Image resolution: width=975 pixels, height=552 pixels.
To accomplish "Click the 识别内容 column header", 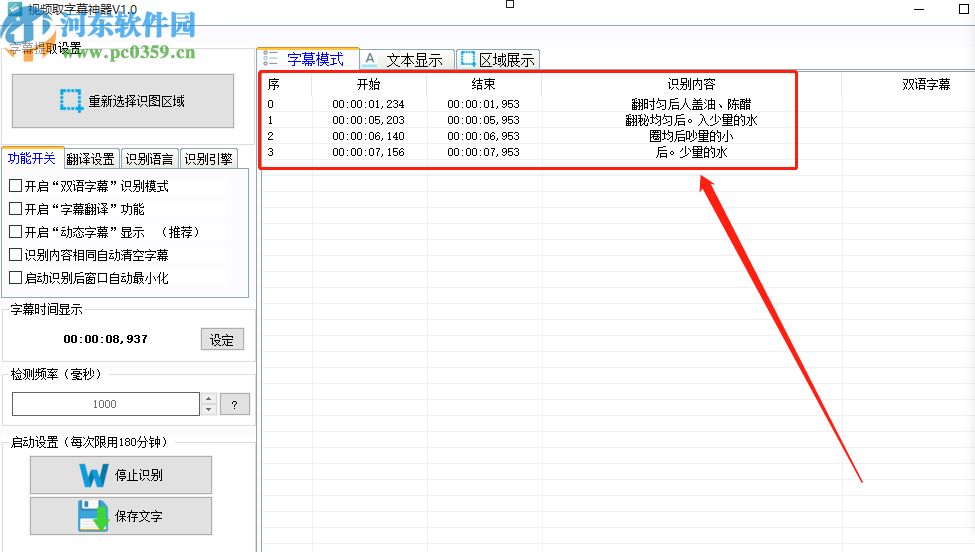I will click(691, 84).
